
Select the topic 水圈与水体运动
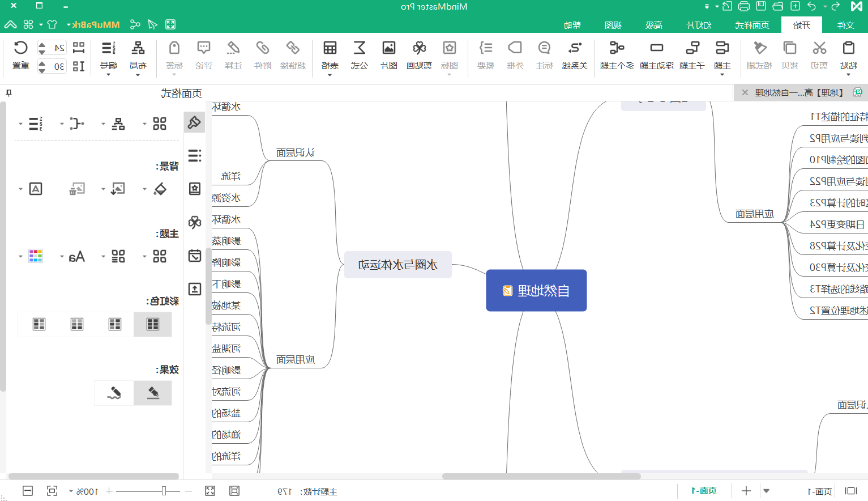coord(398,265)
